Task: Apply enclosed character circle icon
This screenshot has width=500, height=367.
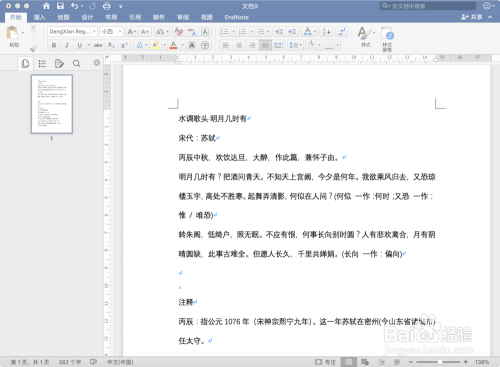Action: [x=205, y=45]
